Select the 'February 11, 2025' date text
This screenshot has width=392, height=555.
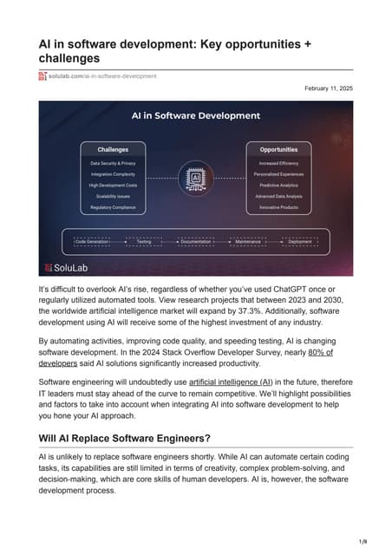click(329, 88)
